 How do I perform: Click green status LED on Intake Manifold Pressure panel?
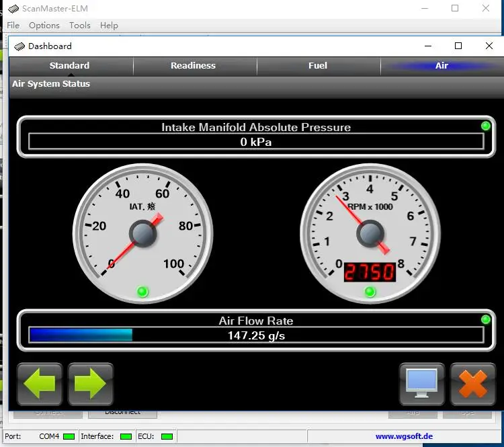(486, 126)
